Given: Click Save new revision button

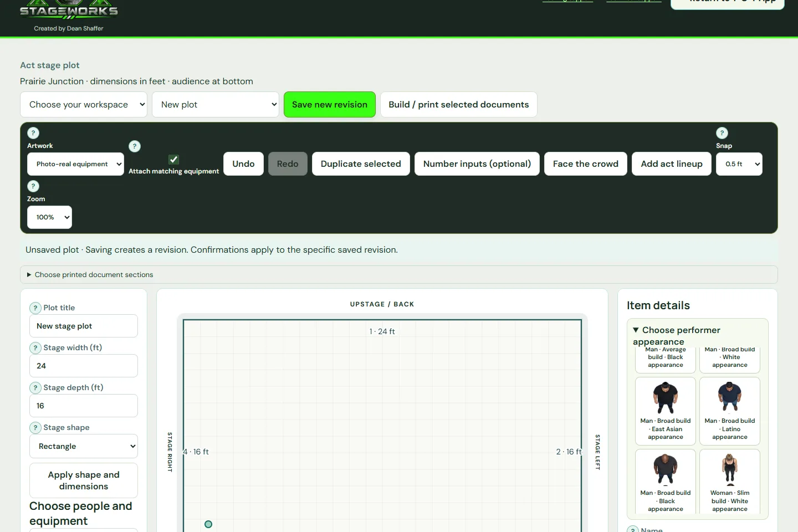Looking at the screenshot, I should click(x=330, y=105).
